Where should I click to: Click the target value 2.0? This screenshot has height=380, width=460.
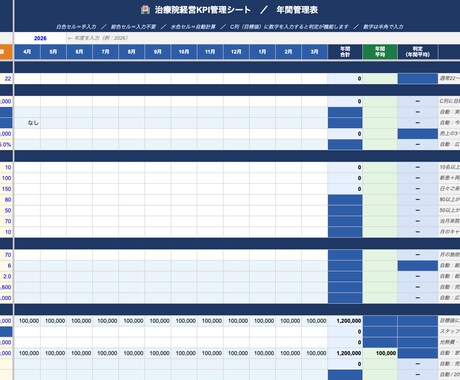pos(7,276)
